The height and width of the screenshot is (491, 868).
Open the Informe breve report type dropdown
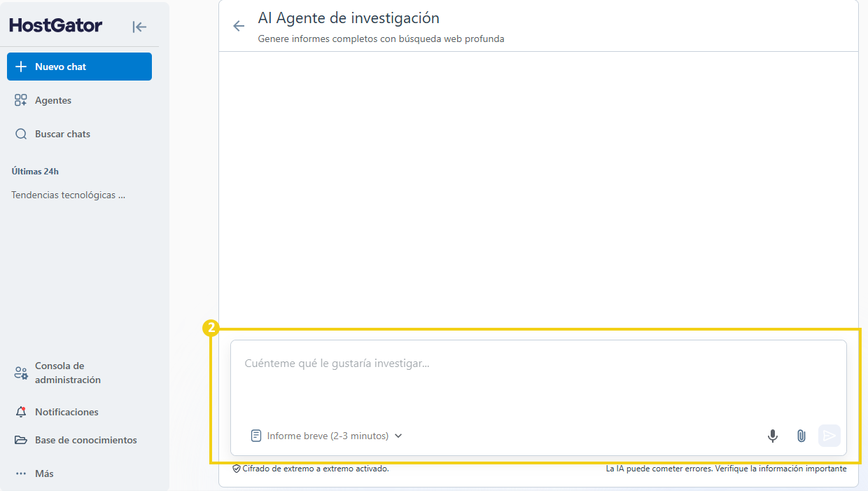[x=326, y=436]
